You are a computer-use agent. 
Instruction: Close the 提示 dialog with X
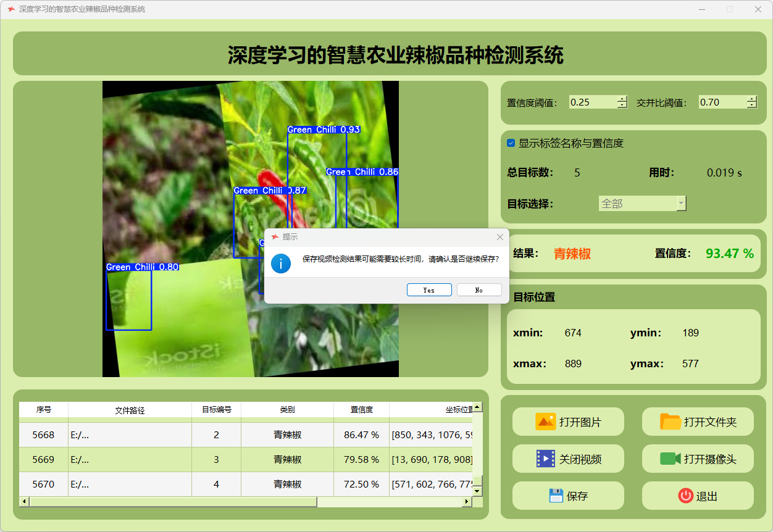point(500,237)
